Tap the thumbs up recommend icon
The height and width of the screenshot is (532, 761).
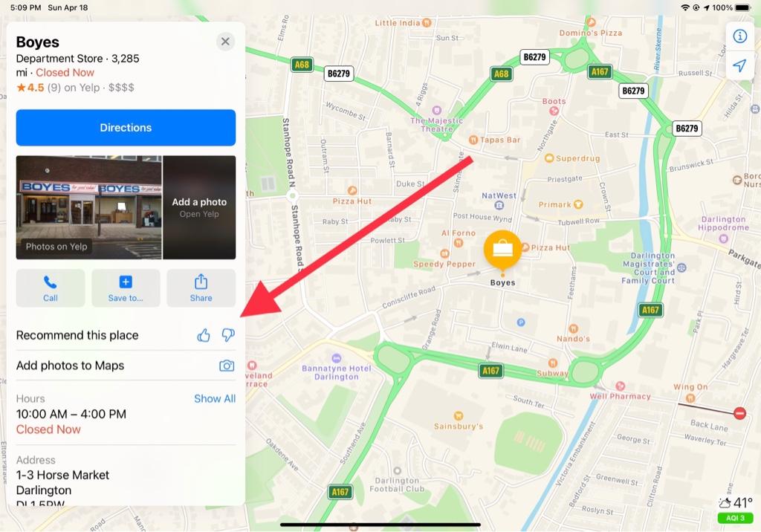click(204, 335)
